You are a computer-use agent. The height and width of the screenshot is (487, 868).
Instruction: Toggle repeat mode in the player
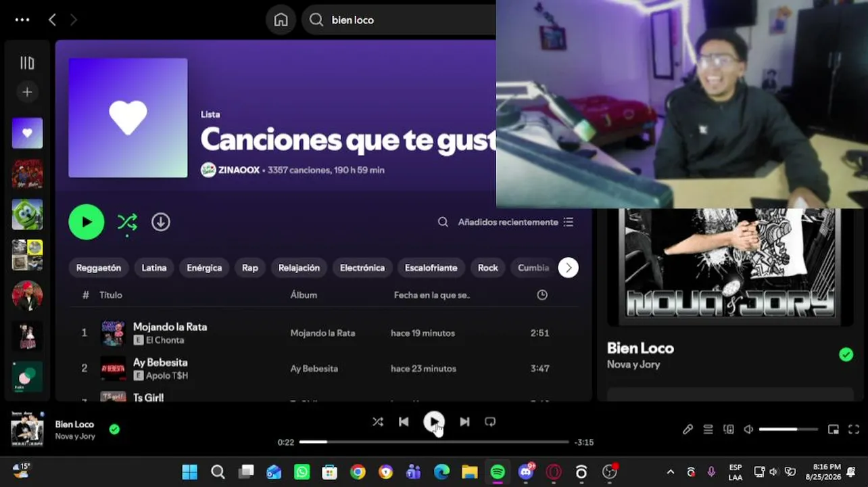(x=490, y=422)
